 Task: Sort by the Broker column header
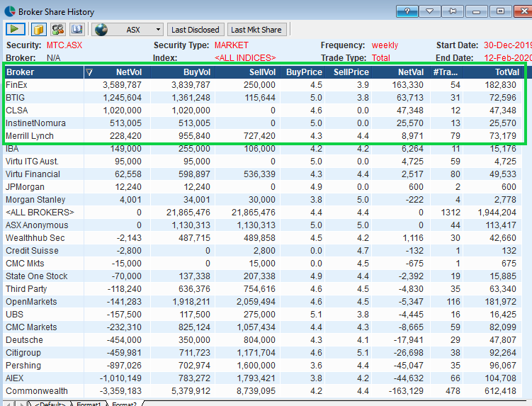(x=44, y=72)
